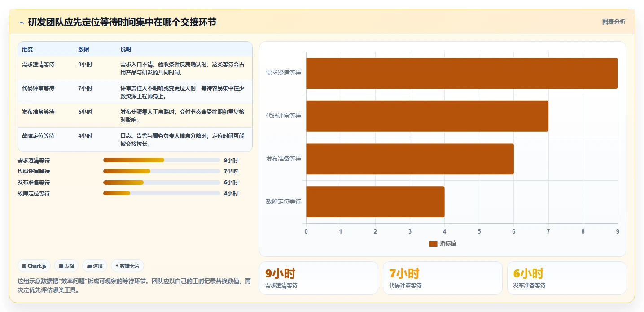
Task: Click the 故障定位等待 chart axis label
Action: [284, 202]
